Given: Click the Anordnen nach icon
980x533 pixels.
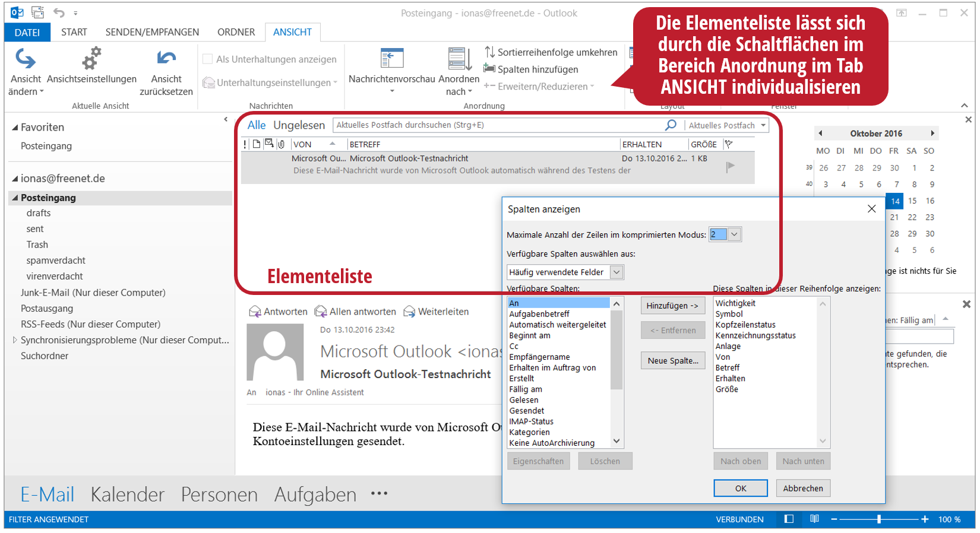Looking at the screenshot, I should pyautogui.click(x=459, y=59).
